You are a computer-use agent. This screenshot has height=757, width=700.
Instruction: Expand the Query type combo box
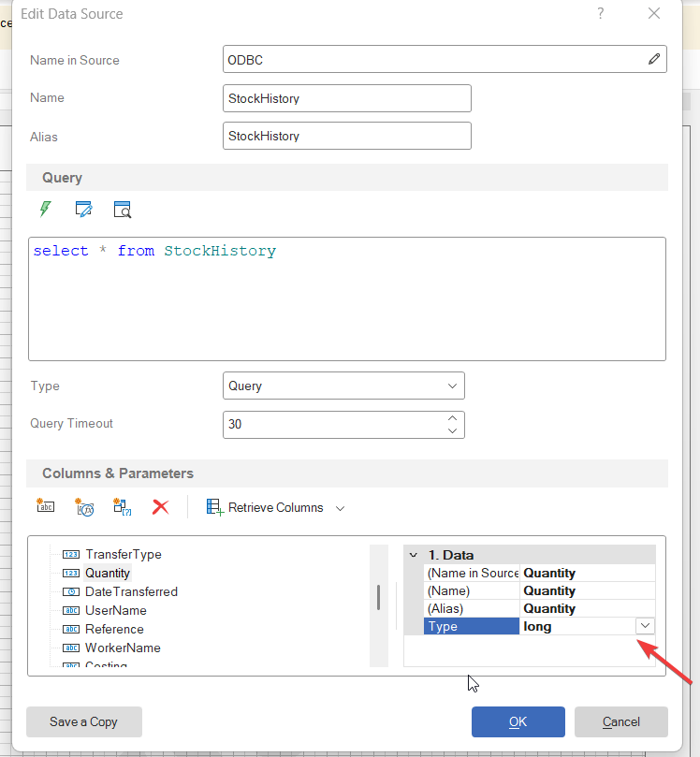452,386
